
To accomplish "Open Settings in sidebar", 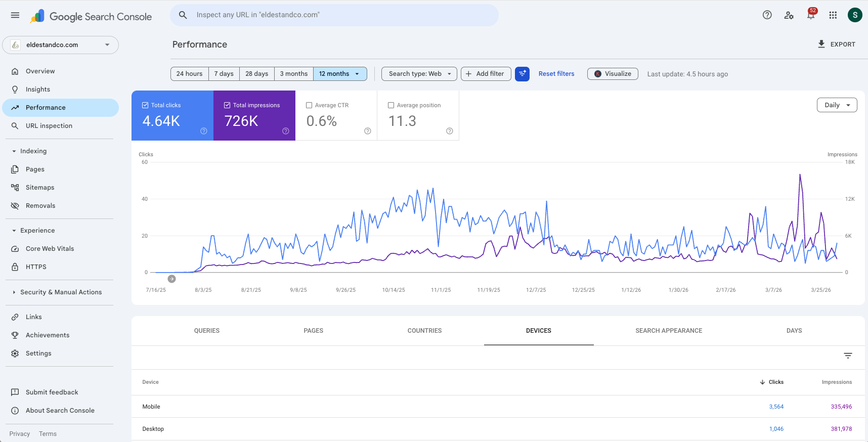I will 60,353.
